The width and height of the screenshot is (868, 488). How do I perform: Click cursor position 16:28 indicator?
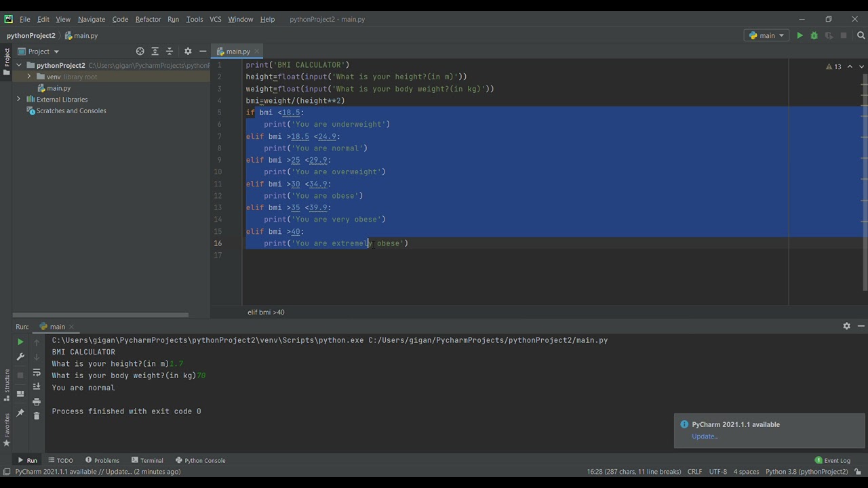click(633, 472)
